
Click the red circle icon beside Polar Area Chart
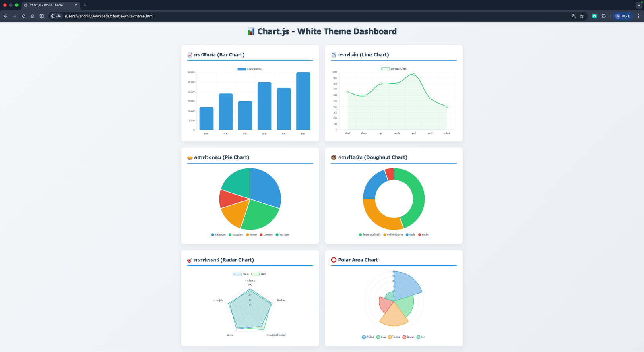(334, 260)
